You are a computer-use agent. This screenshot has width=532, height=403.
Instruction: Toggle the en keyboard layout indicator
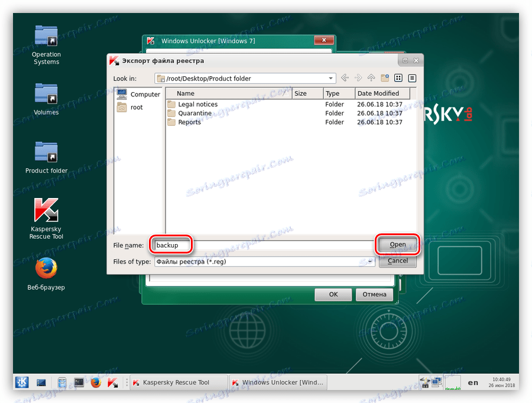pyautogui.click(x=473, y=382)
